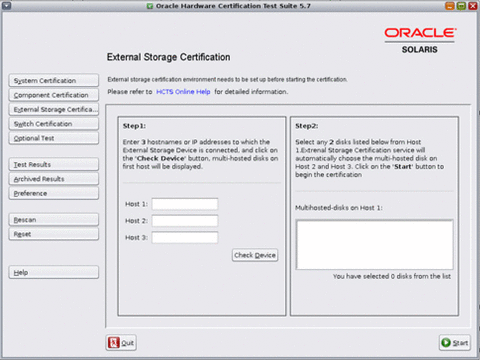Start the certification with Start button
The image size is (480, 360).
point(455,343)
